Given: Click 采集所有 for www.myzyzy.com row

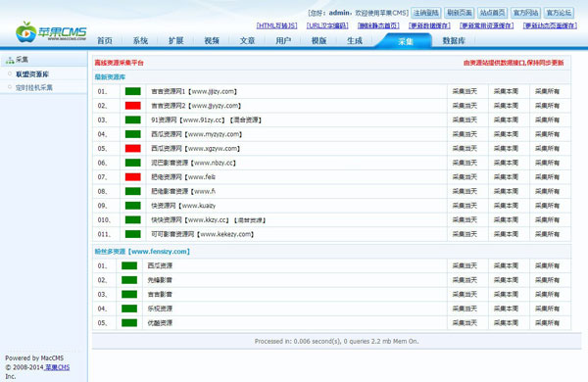Looking at the screenshot, I should click(x=547, y=134).
